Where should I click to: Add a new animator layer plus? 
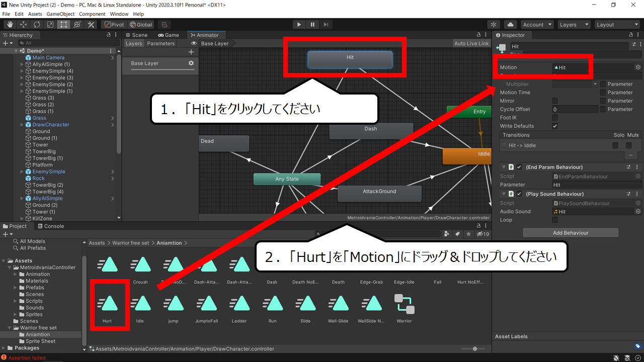point(191,52)
